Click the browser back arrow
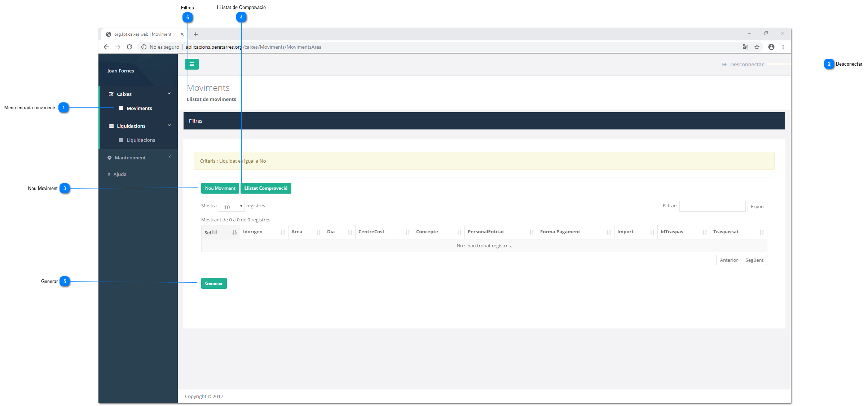This screenshot has height=406, width=868. tap(106, 47)
